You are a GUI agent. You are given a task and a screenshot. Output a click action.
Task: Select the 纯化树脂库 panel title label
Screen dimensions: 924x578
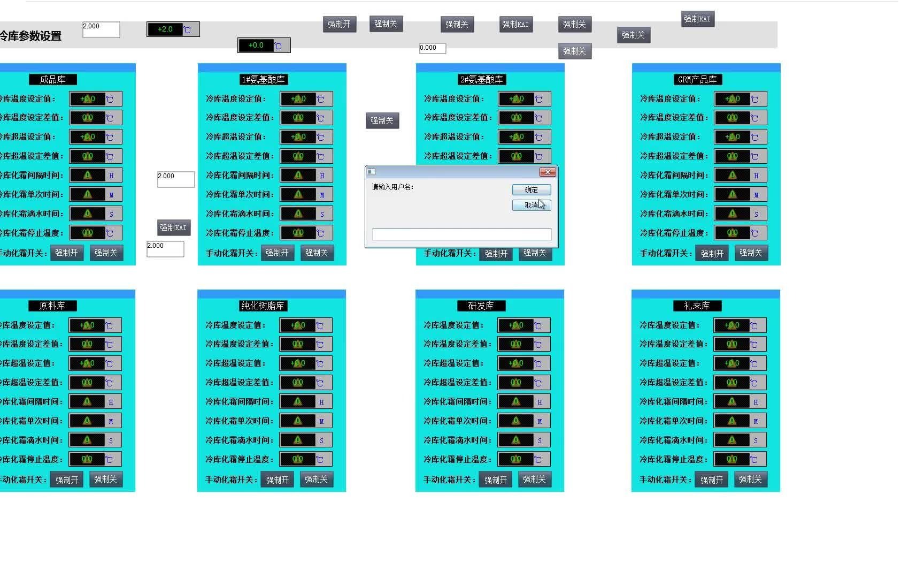click(263, 306)
